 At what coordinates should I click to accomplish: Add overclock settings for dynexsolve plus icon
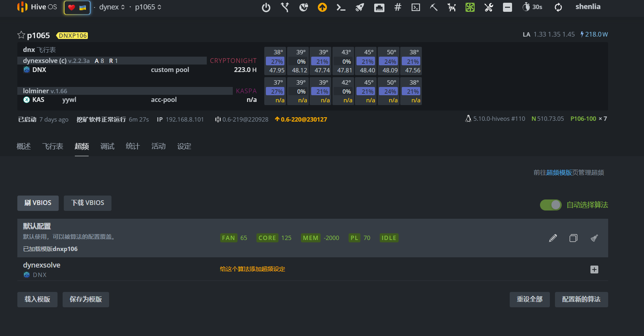coord(594,270)
